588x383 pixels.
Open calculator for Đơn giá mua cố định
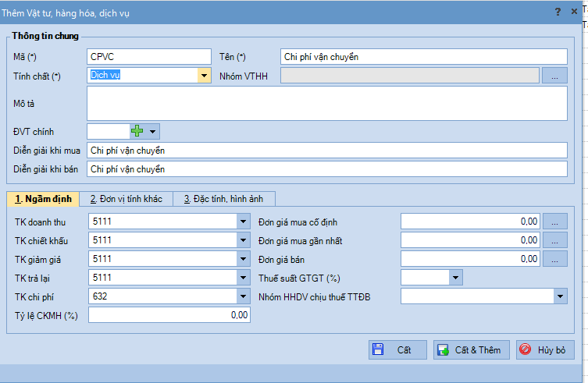[554, 222]
